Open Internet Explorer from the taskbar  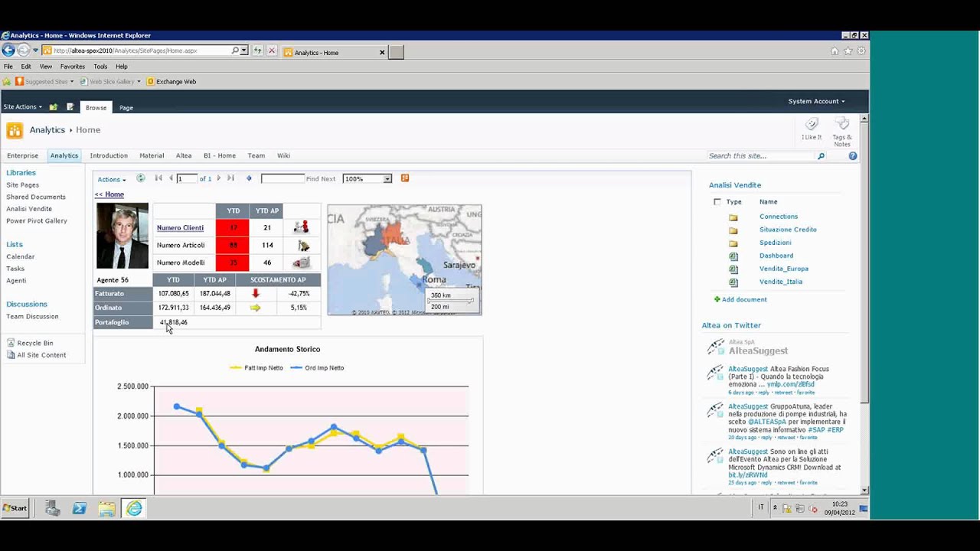(x=134, y=508)
